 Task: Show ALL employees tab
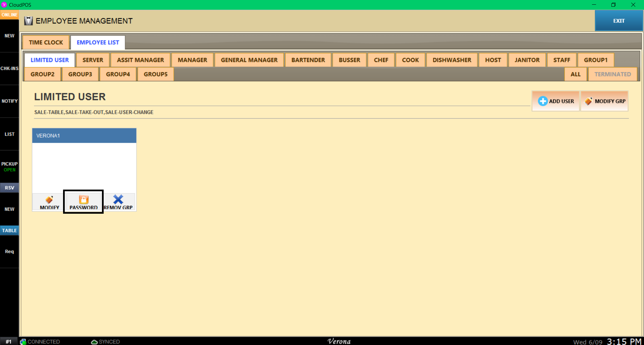[x=575, y=74]
